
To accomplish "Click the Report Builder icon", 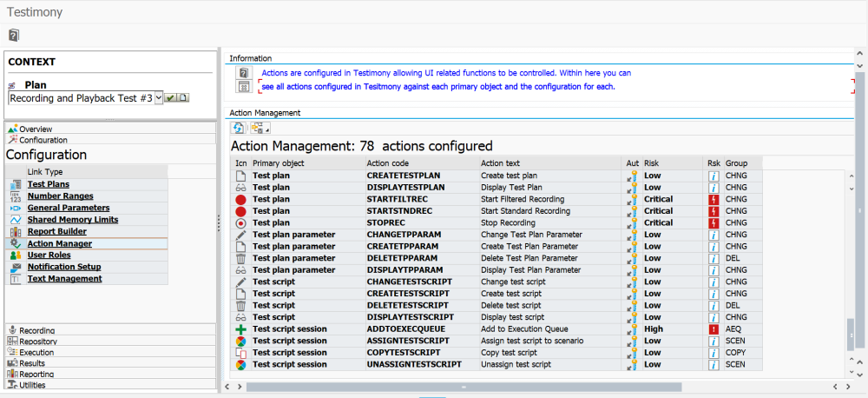I will point(16,232).
